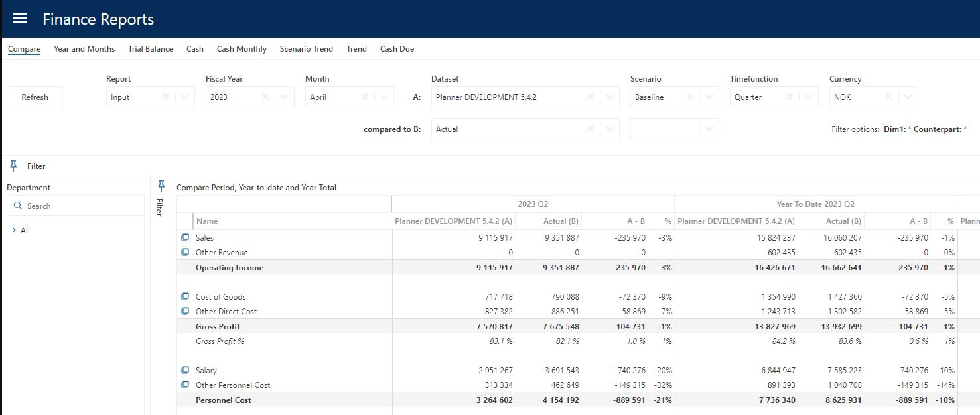Toggle the pin on the Filter panel header
This screenshot has height=415, width=980.
coord(13,166)
